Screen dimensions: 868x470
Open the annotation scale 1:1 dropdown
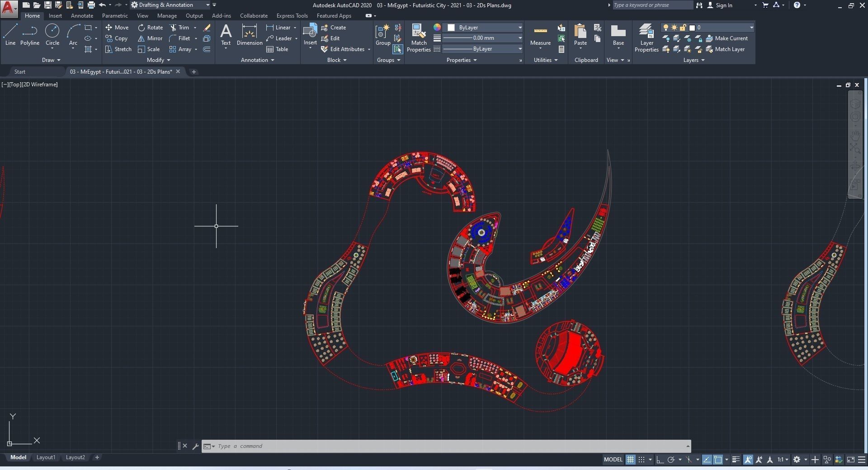tap(783, 460)
